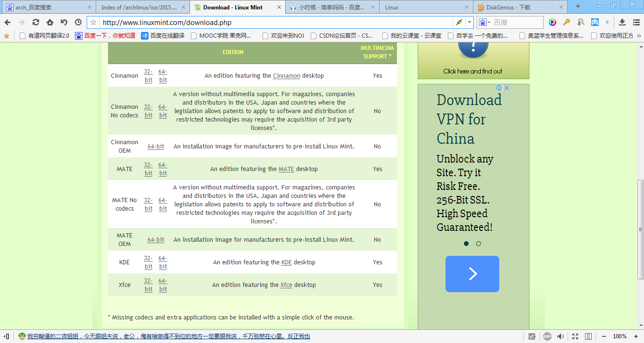This screenshot has height=343, width=644.
Task: Switch to the 小时候 - 南拳妈妈 tab
Action: pos(332,7)
